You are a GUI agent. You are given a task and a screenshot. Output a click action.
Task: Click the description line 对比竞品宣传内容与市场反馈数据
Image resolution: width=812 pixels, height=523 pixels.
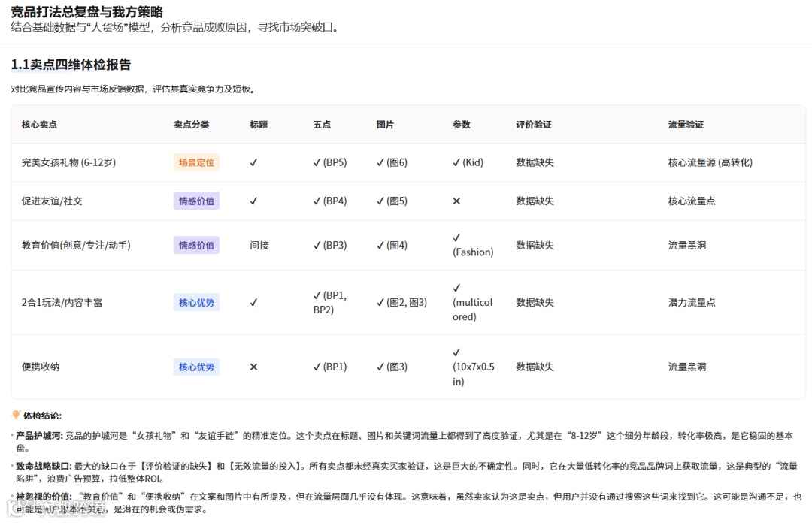click(134, 89)
